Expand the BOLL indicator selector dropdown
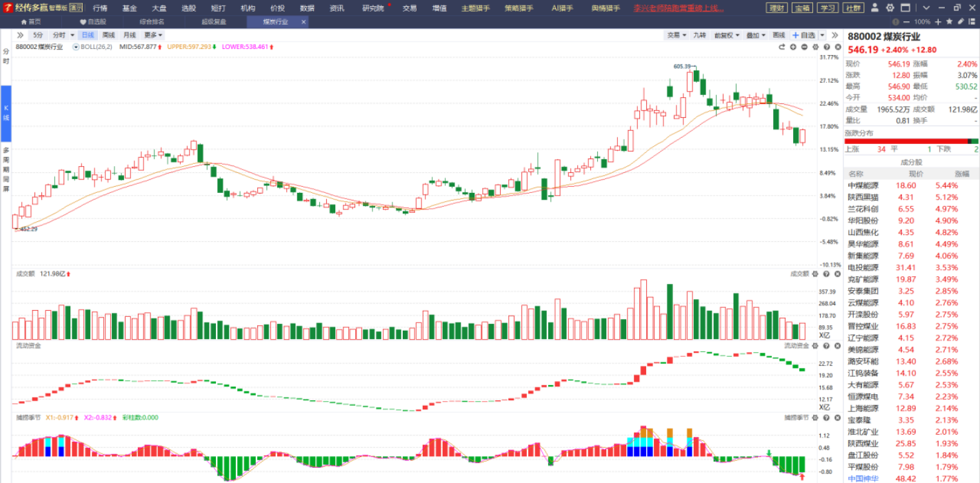 [76, 47]
